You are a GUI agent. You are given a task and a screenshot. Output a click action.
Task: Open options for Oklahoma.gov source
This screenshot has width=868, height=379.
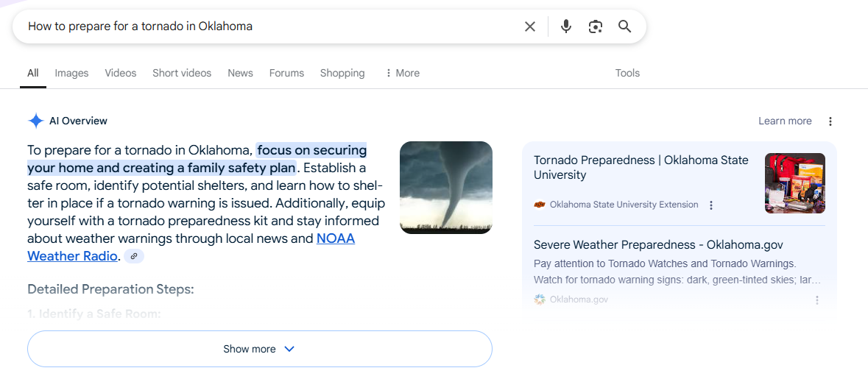(816, 300)
